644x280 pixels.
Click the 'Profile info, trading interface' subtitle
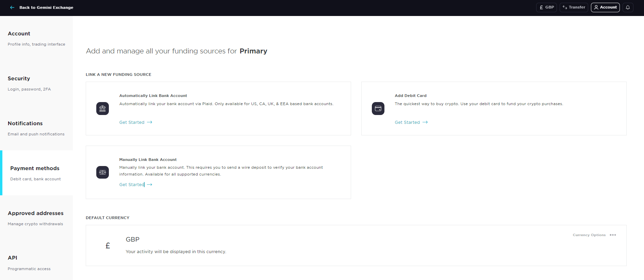[36, 45]
